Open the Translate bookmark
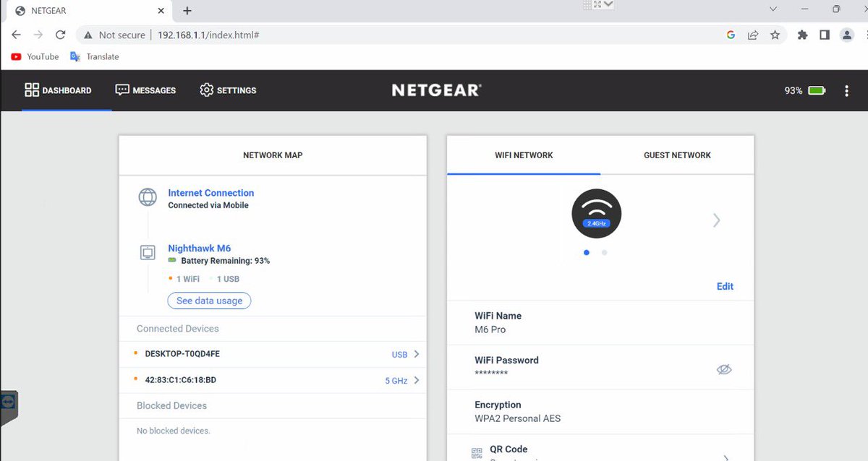This screenshot has width=868, height=461. tap(94, 56)
